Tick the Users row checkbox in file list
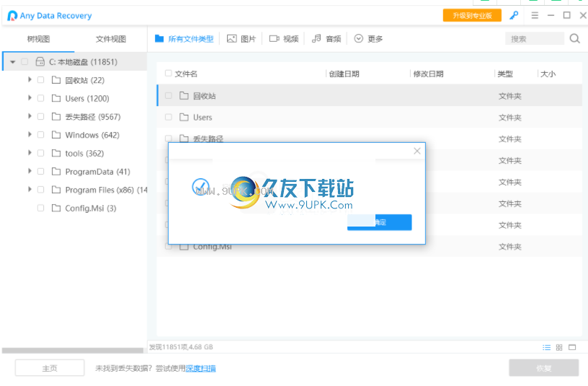 (x=169, y=117)
